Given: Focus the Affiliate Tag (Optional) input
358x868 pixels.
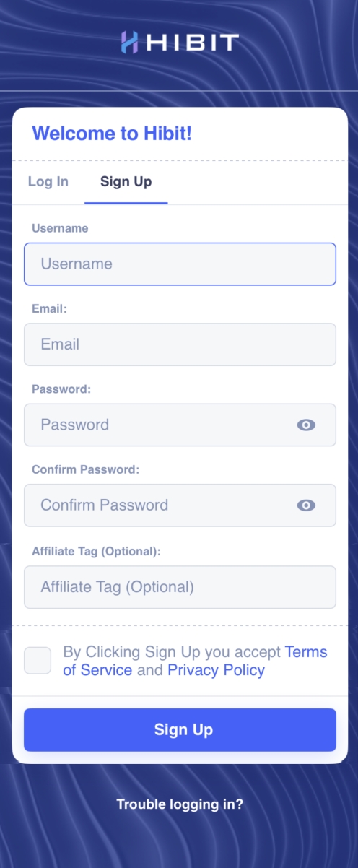Looking at the screenshot, I should tap(180, 587).
